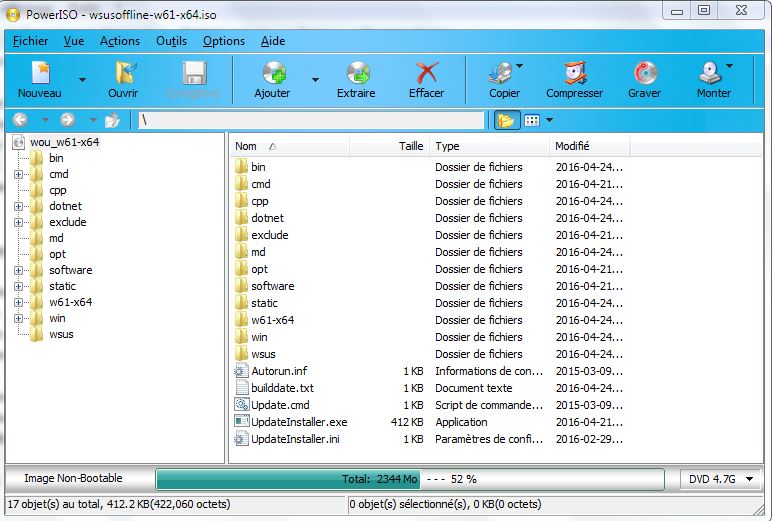772x521 pixels.
Task: Open the Actions menu
Action: point(120,41)
